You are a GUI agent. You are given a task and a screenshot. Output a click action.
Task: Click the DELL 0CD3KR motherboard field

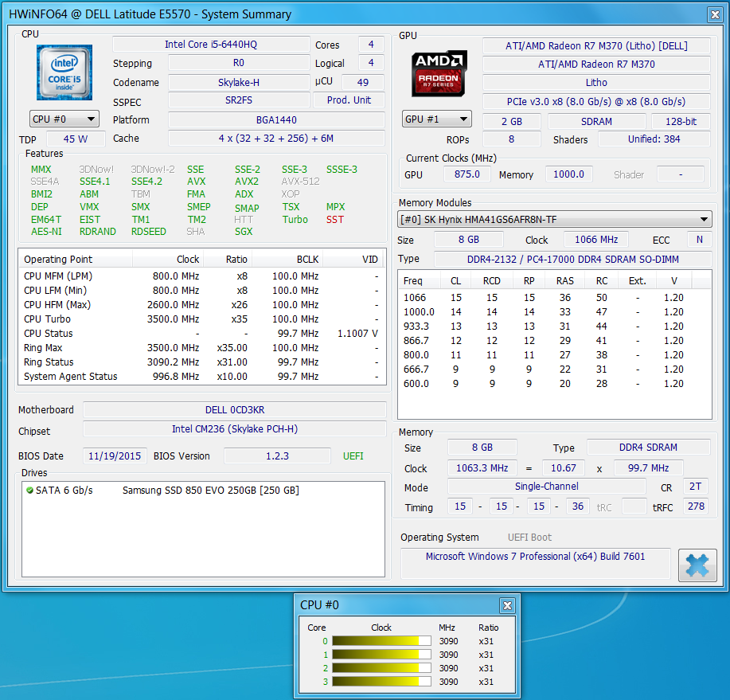click(x=235, y=410)
